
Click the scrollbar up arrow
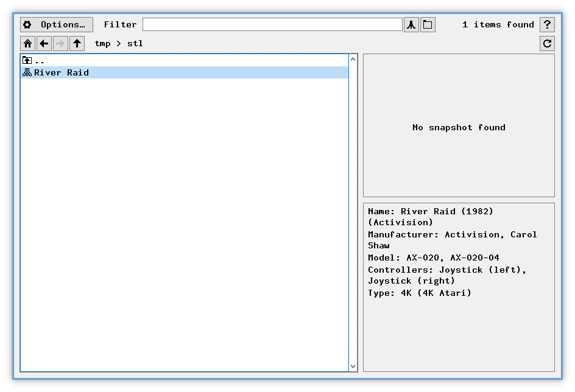353,59
